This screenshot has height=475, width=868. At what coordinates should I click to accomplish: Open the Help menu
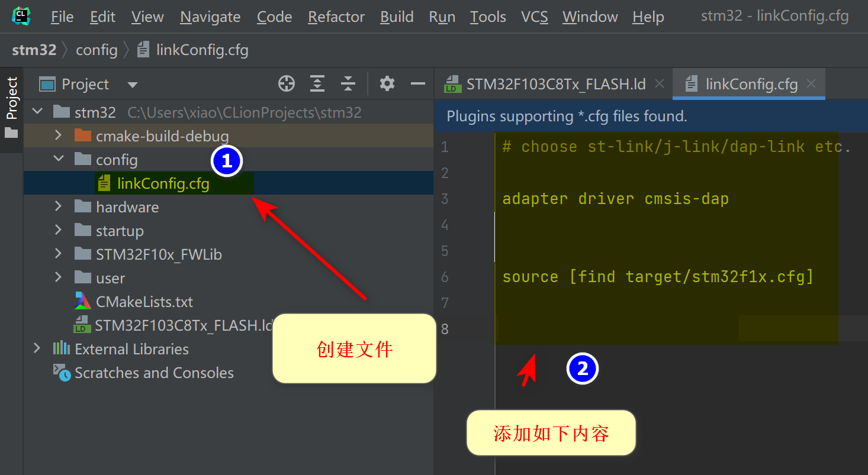click(648, 17)
